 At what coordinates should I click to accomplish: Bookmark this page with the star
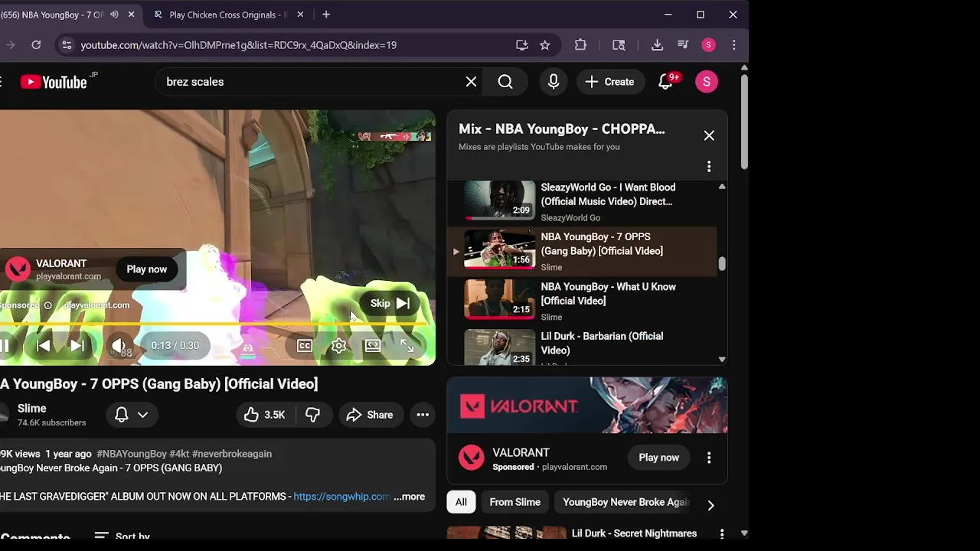click(x=544, y=45)
